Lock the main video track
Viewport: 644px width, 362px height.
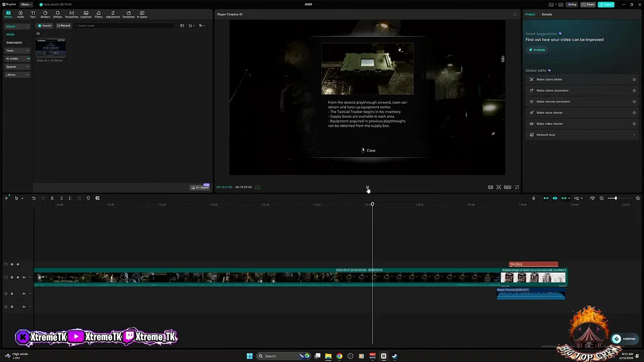(12, 277)
